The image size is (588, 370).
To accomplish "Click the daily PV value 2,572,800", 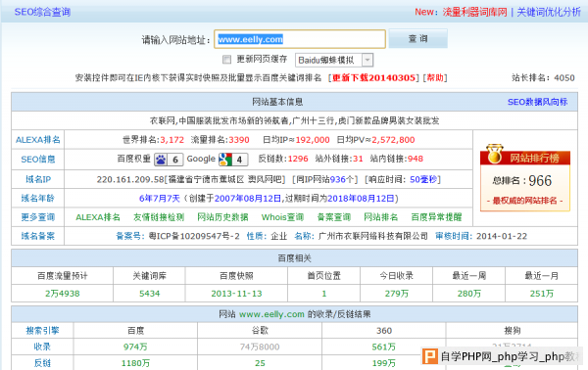I will 393,140.
